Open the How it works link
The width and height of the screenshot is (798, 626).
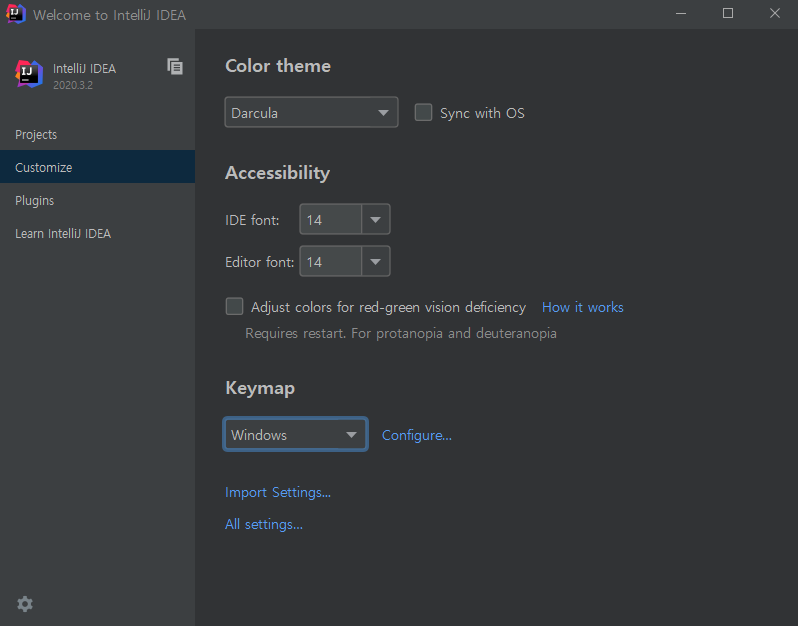click(583, 307)
